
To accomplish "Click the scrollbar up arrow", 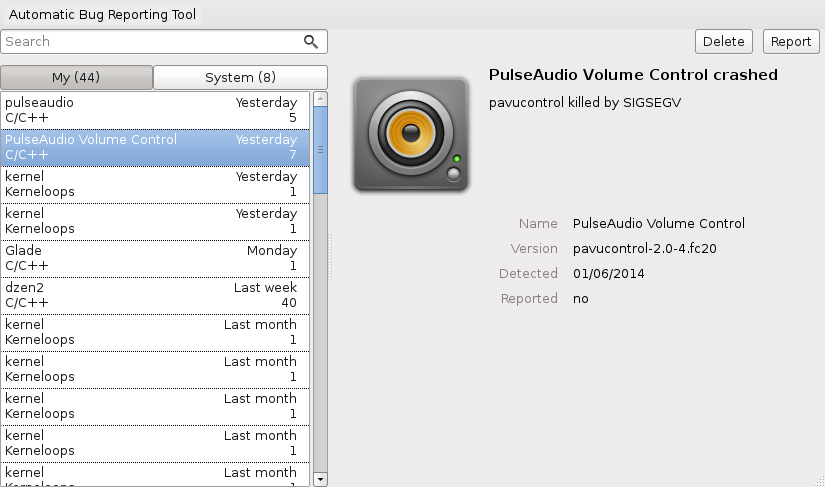I will pos(320,98).
